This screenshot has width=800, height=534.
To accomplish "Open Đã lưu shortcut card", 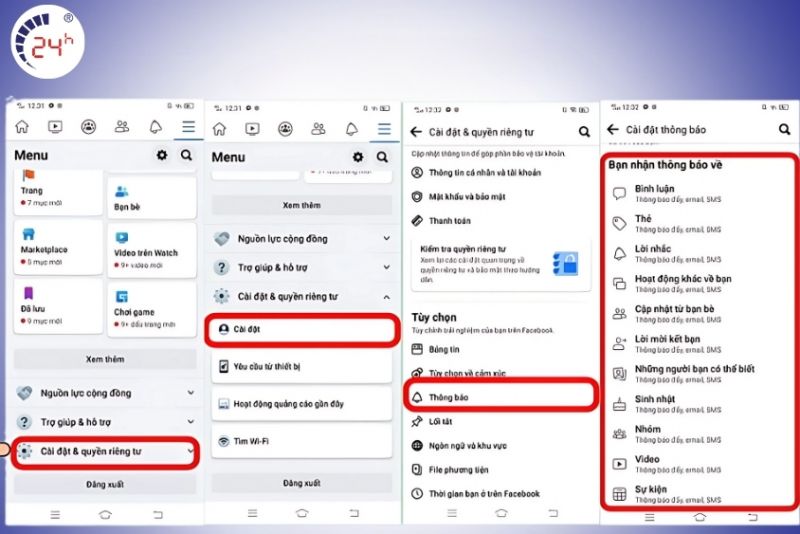I will click(58, 307).
